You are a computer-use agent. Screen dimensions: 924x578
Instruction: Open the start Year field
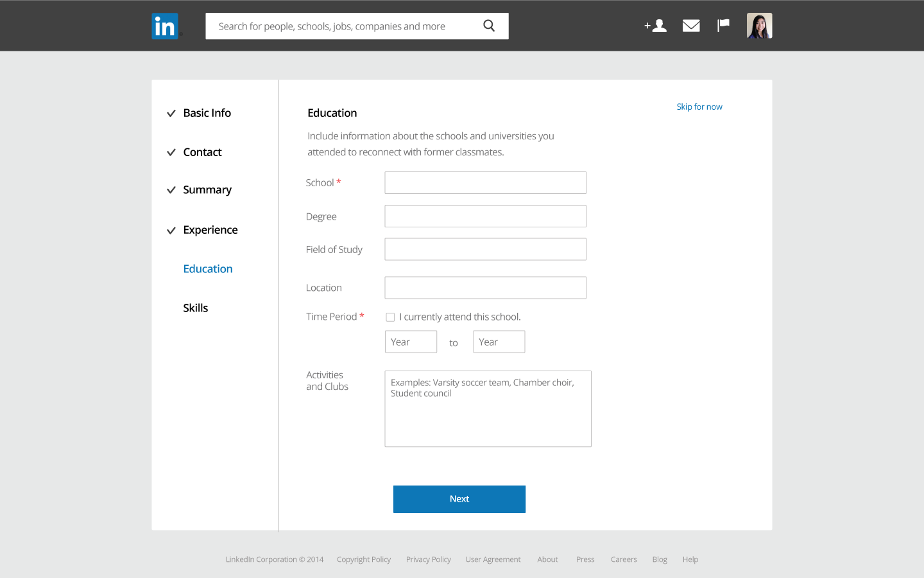tap(411, 342)
